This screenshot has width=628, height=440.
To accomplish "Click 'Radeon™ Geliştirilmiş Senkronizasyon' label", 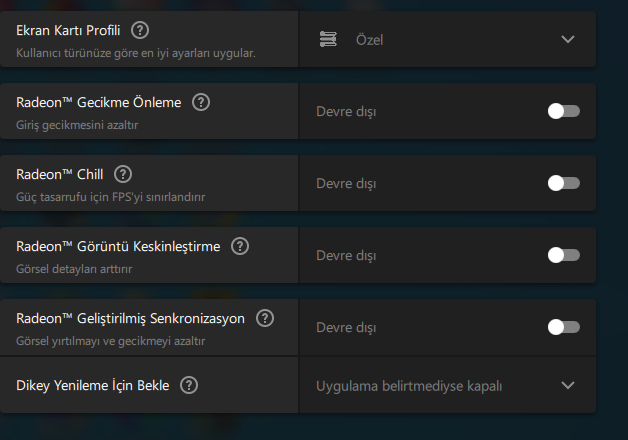I will pos(131,319).
